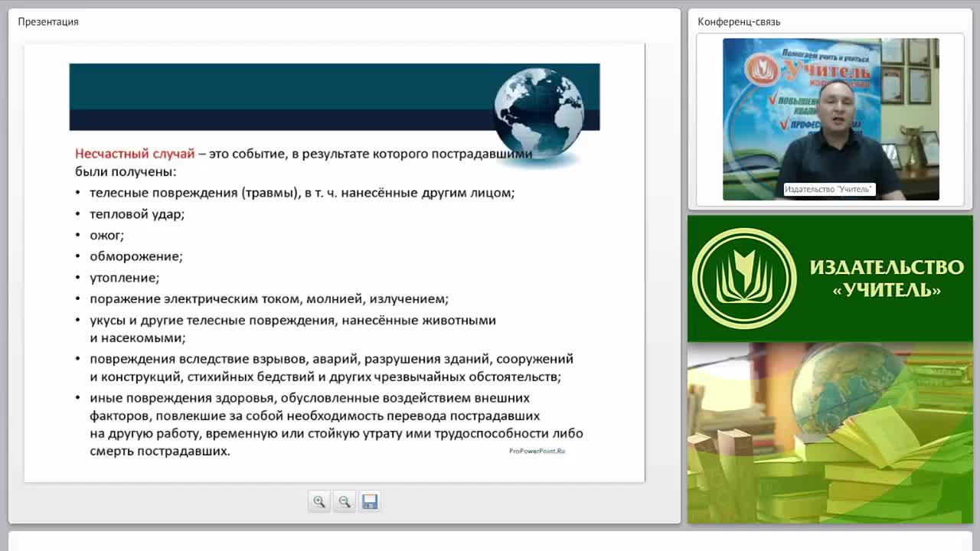Zoom out of the presentation slide
Screen dimensions: 980x551
click(x=345, y=501)
